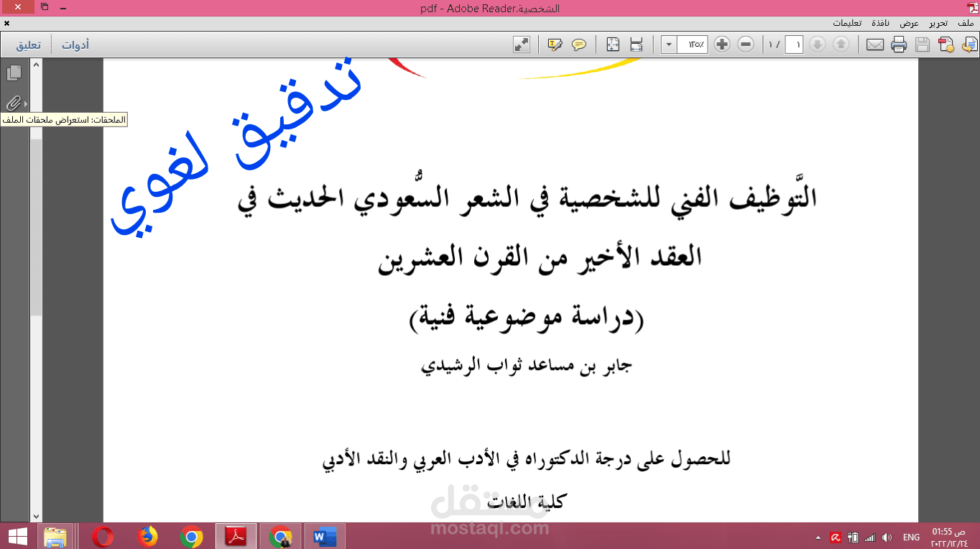Viewport: 980px width, 549px height.
Task: Open the attachments paperclip panel
Action: (14, 103)
